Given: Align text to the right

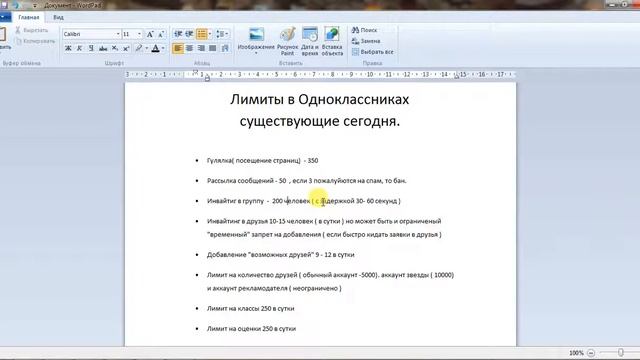Looking at the screenshot, I should (201, 48).
